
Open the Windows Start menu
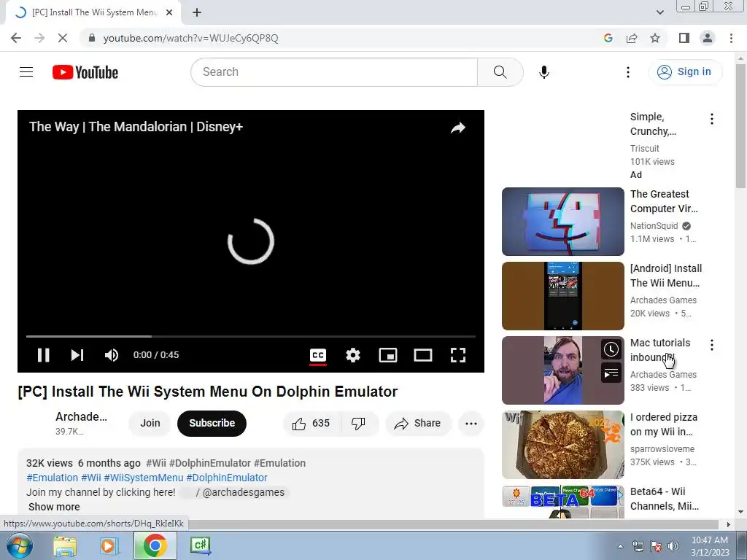coord(19,545)
